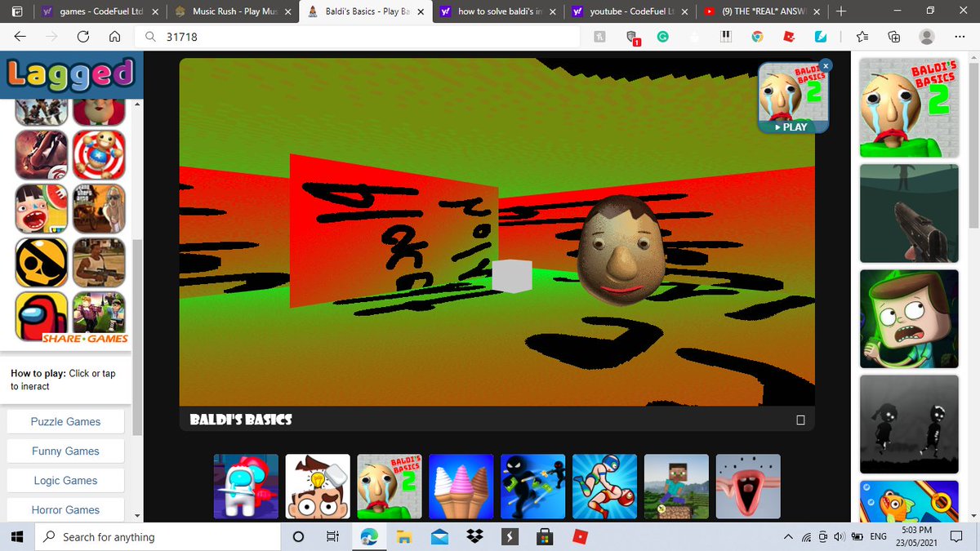
Task: Open the Windows notification center
Action: [x=957, y=536]
